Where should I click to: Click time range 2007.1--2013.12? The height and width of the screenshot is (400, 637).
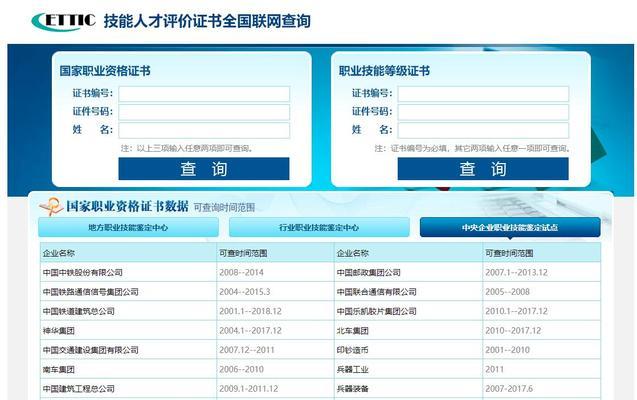pos(516,272)
